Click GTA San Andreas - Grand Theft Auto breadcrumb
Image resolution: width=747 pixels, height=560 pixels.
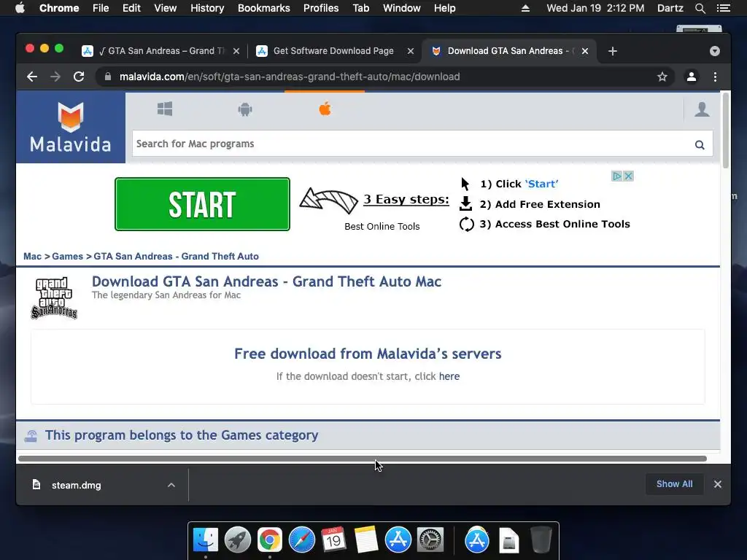177,256
